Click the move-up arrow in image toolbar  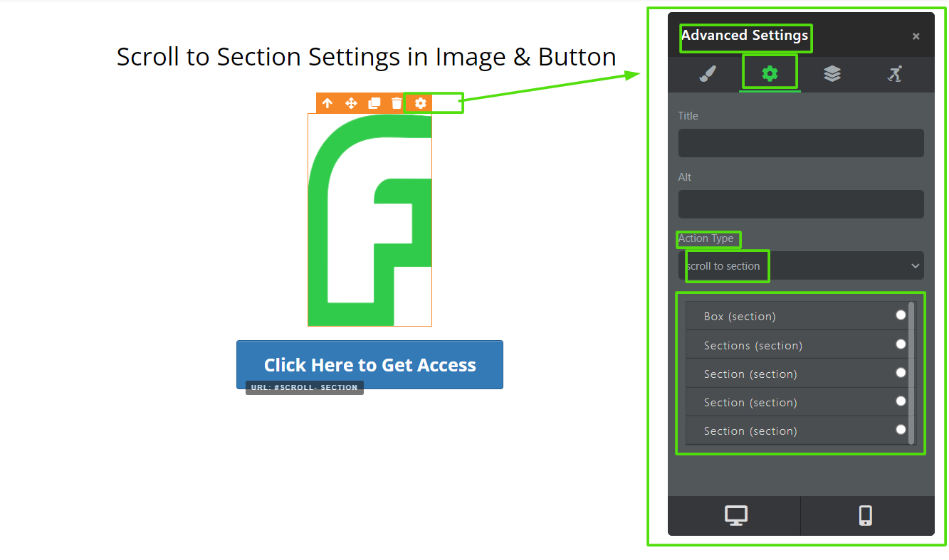pyautogui.click(x=327, y=103)
